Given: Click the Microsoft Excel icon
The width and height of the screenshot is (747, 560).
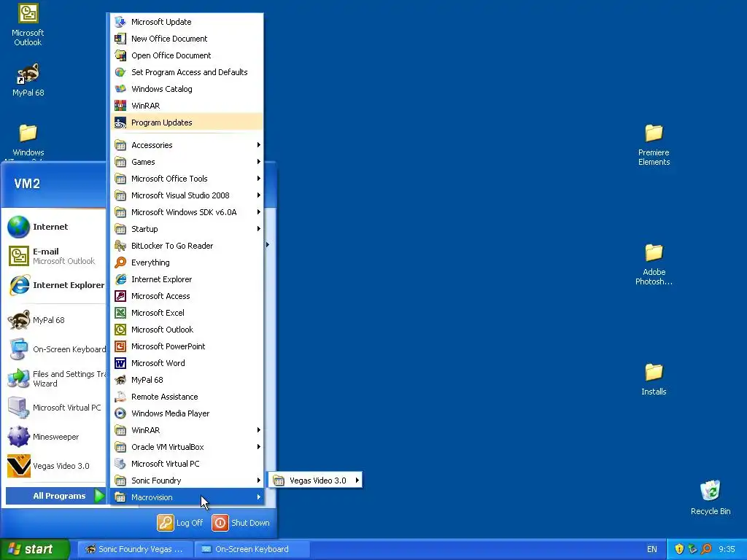Looking at the screenshot, I should (120, 313).
